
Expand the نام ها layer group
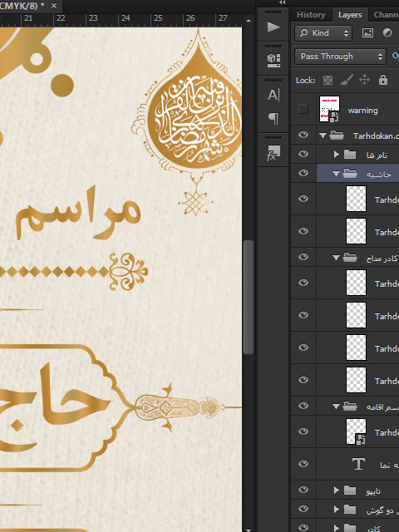click(336, 155)
